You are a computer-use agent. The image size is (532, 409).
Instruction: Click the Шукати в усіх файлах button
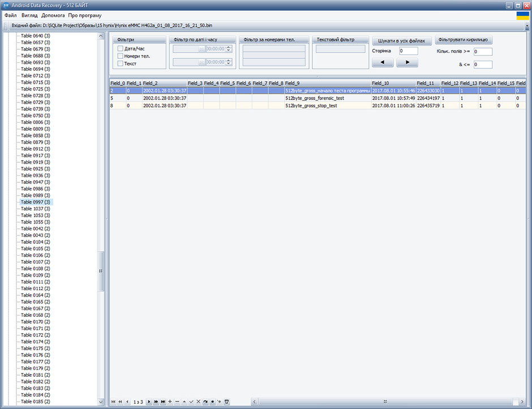[x=402, y=41]
